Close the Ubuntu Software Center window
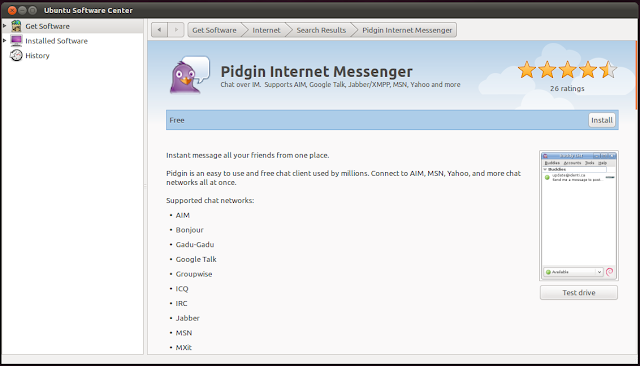The height and width of the screenshot is (366, 640). (x=12, y=10)
